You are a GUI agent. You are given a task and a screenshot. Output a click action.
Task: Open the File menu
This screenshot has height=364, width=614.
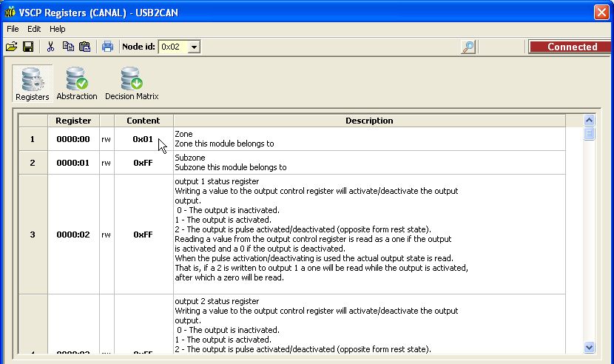tap(13, 29)
